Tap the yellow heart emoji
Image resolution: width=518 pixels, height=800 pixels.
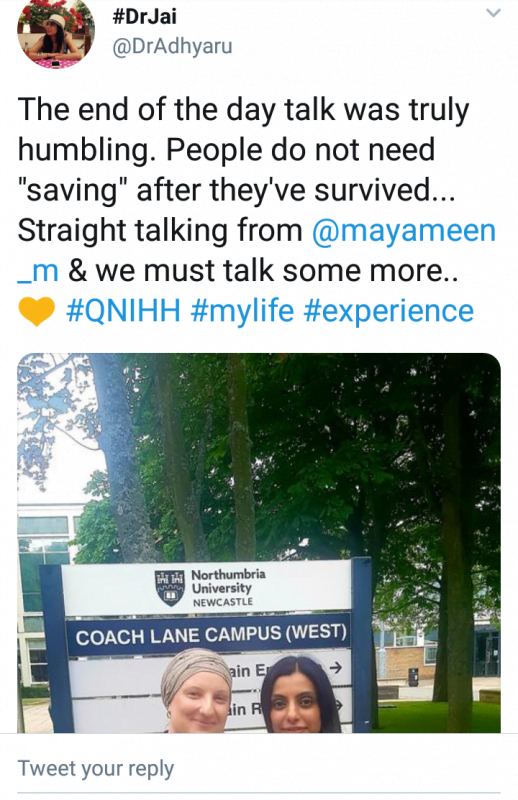[37, 311]
